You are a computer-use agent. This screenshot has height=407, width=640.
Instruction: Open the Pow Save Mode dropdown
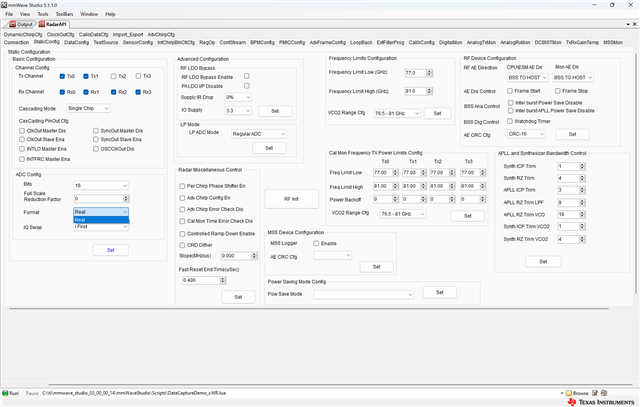[363, 294]
